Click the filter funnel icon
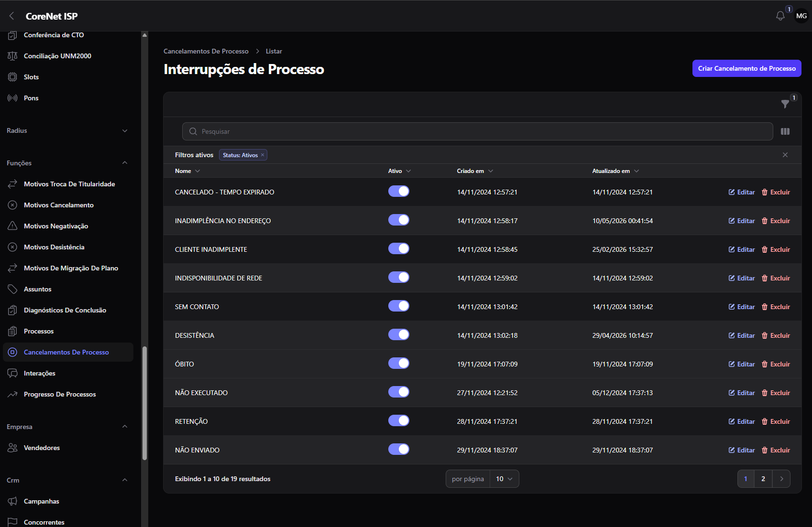Viewport: 812px width, 527px height. click(x=785, y=104)
